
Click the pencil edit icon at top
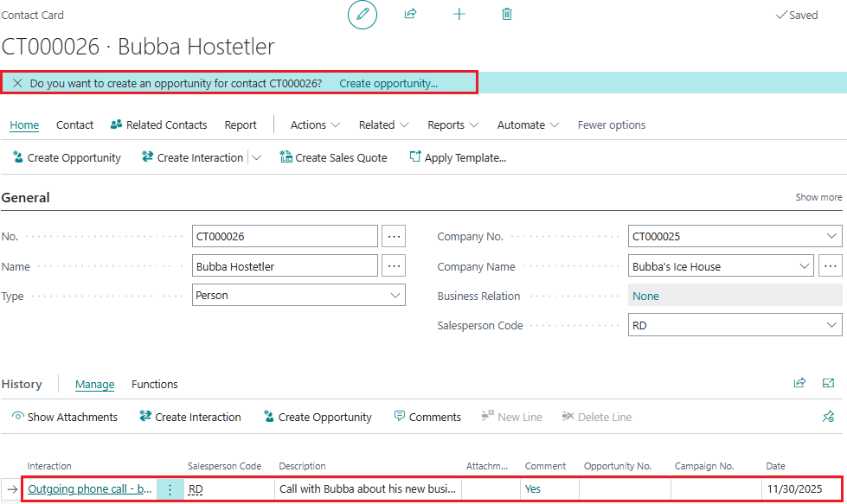363,15
